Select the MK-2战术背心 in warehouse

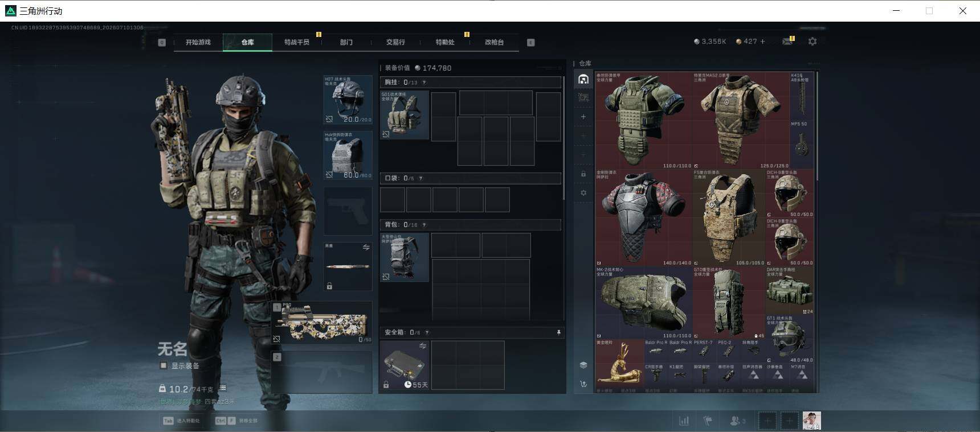(644, 303)
